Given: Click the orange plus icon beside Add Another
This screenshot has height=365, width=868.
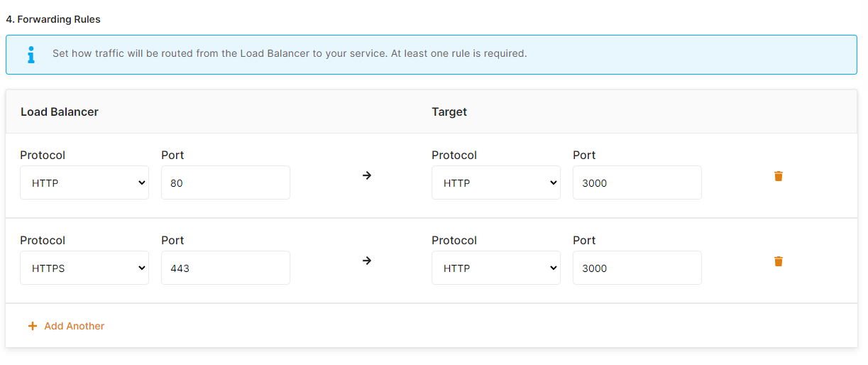Looking at the screenshot, I should click(x=32, y=326).
